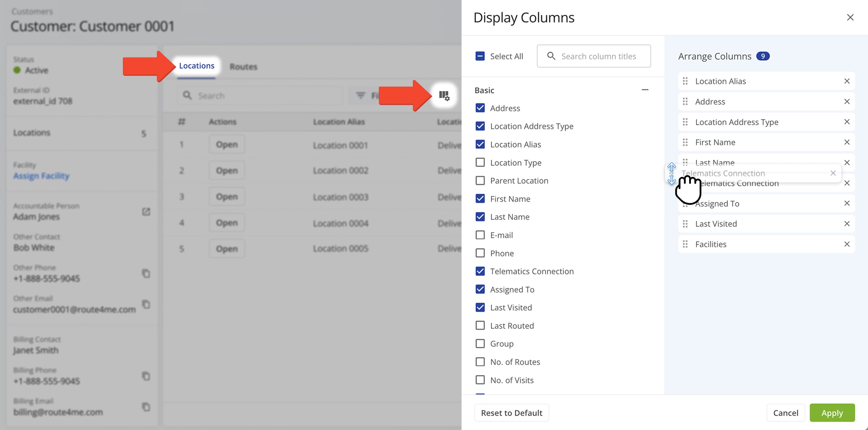
Task: Click the copy icon next to Billing Phone
Action: click(x=146, y=376)
